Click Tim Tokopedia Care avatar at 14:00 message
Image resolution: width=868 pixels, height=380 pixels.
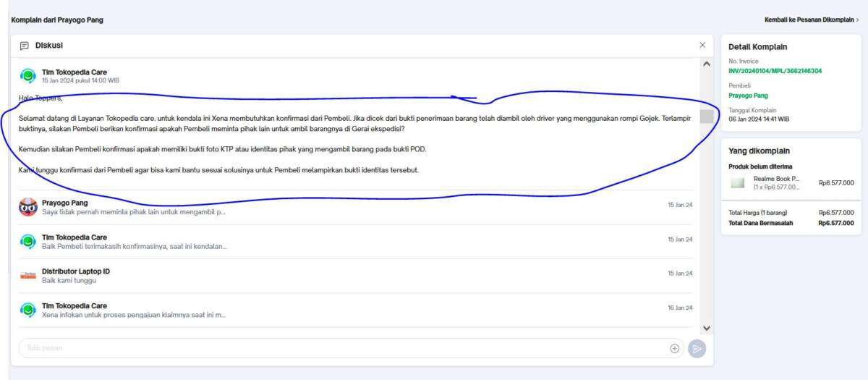(28, 75)
